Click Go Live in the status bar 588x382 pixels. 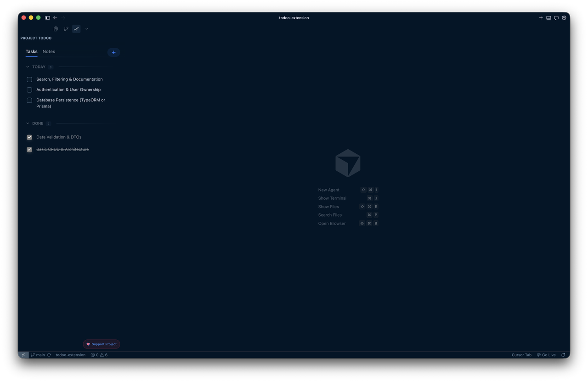pyautogui.click(x=546, y=354)
